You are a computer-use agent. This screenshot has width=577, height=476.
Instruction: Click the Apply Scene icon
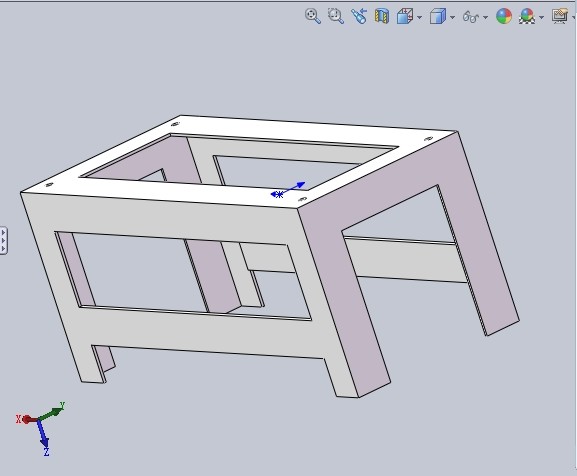pos(527,16)
